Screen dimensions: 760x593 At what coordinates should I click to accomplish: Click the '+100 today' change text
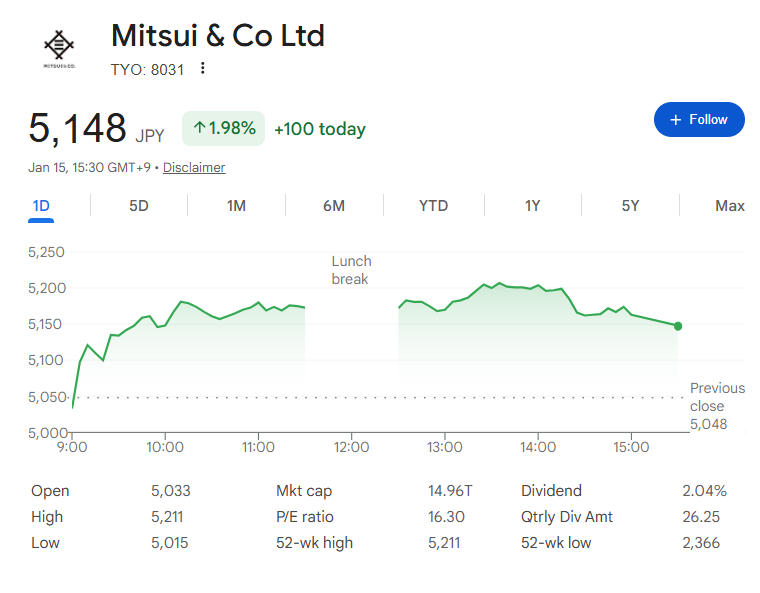coord(320,129)
